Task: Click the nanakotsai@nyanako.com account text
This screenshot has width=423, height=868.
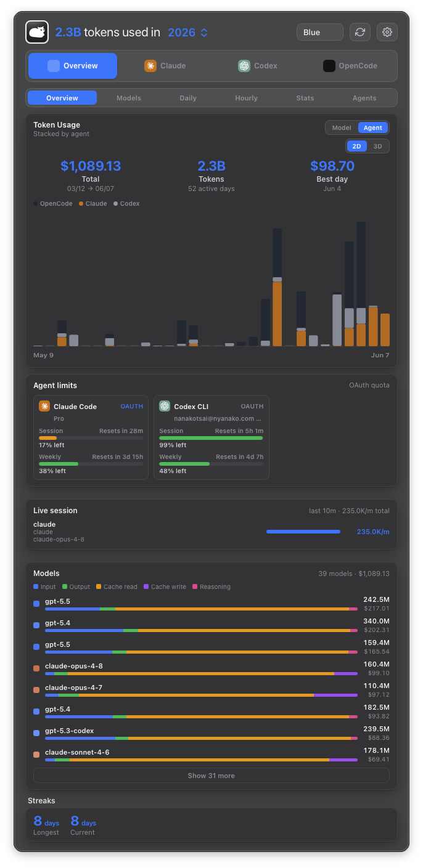Action: coord(218,419)
